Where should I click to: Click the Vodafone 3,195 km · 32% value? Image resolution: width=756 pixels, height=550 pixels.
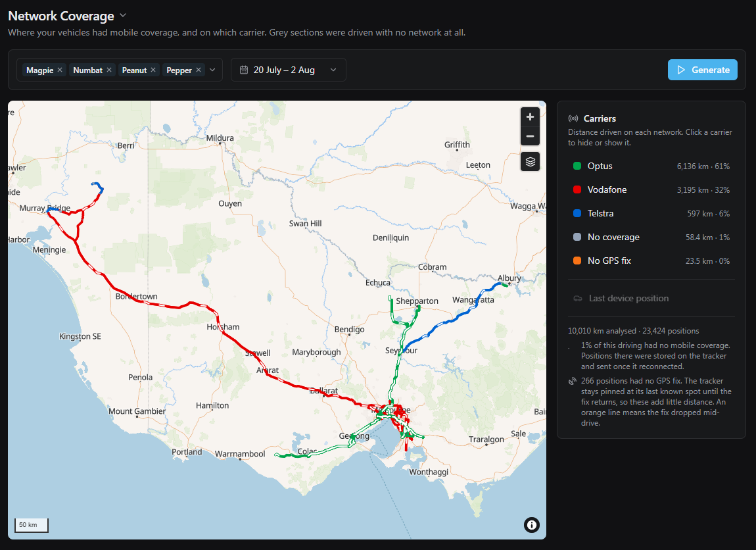click(x=703, y=190)
